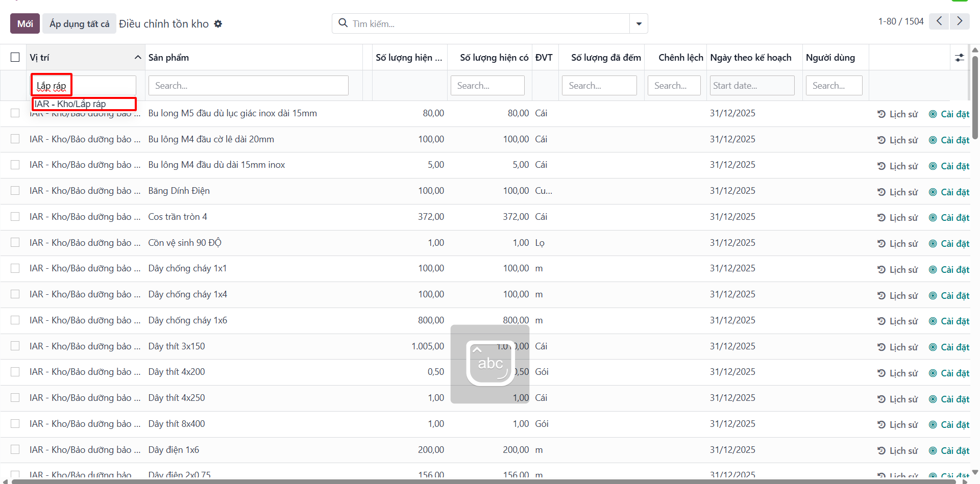
Task: Open Lịch sử for Băng Dính Điện row
Action: coord(897,192)
